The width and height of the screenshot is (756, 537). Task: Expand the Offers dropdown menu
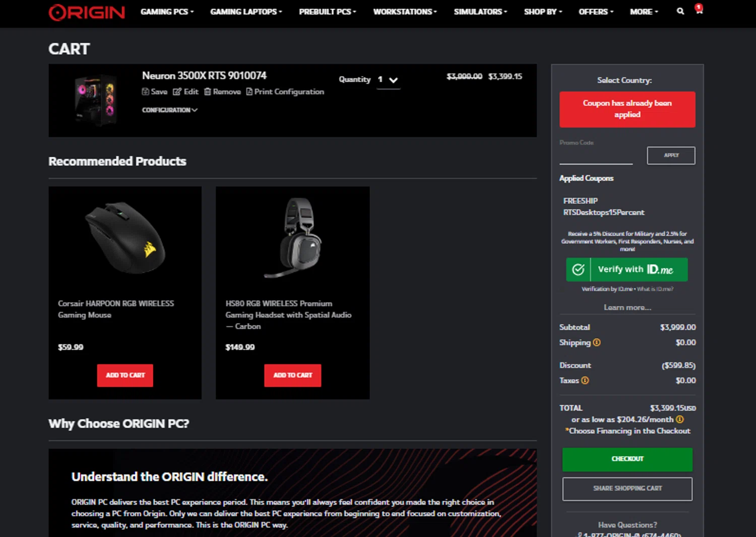596,12
